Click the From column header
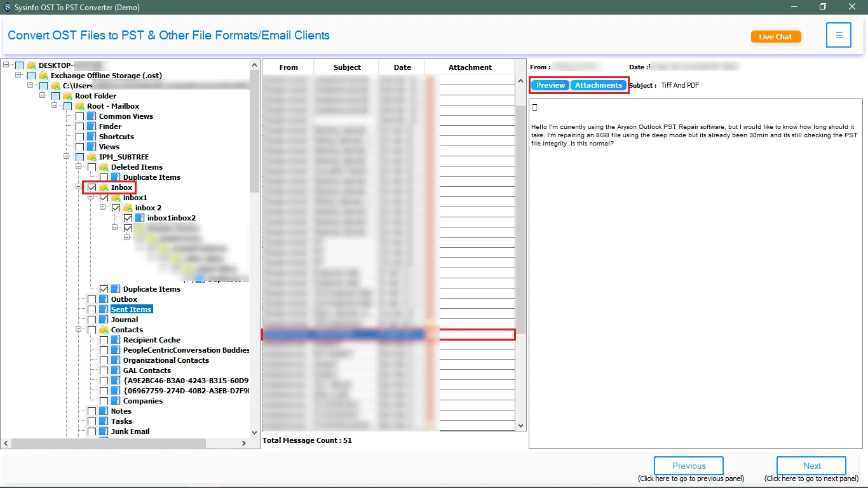868x488 pixels. pos(288,67)
